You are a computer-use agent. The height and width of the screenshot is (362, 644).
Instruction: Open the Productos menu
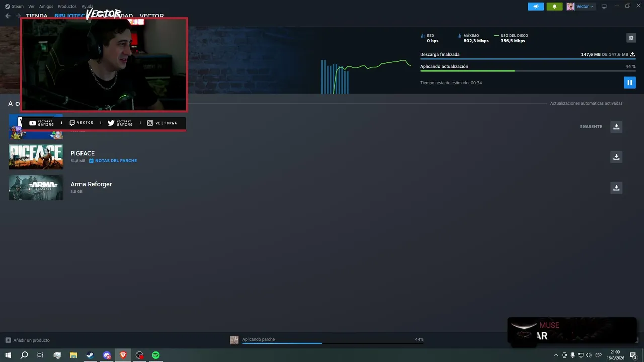click(x=67, y=6)
